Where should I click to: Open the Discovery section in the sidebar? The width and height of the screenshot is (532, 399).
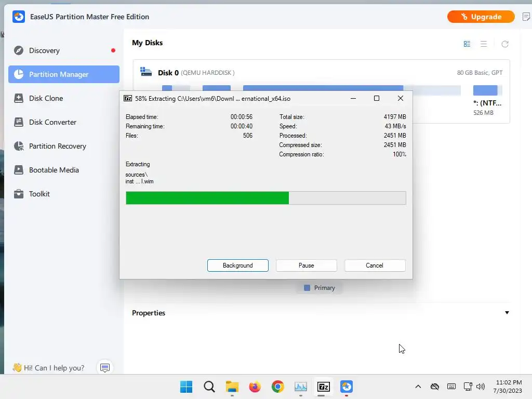(64, 50)
